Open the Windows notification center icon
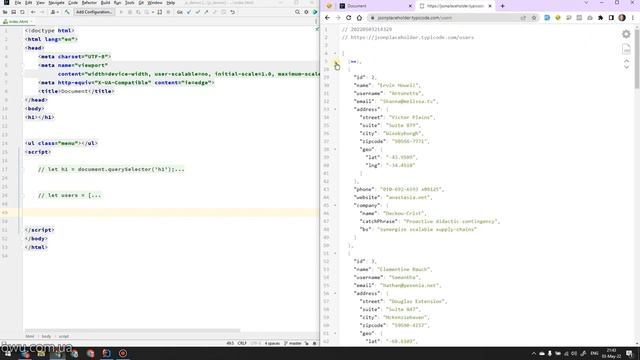The height and width of the screenshot is (360, 640). tap(630, 353)
